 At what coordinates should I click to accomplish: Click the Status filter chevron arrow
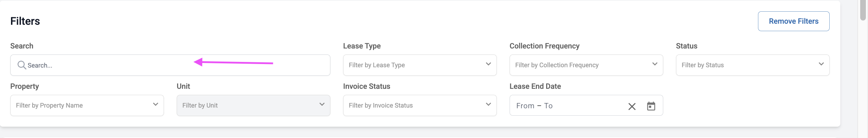point(821,64)
